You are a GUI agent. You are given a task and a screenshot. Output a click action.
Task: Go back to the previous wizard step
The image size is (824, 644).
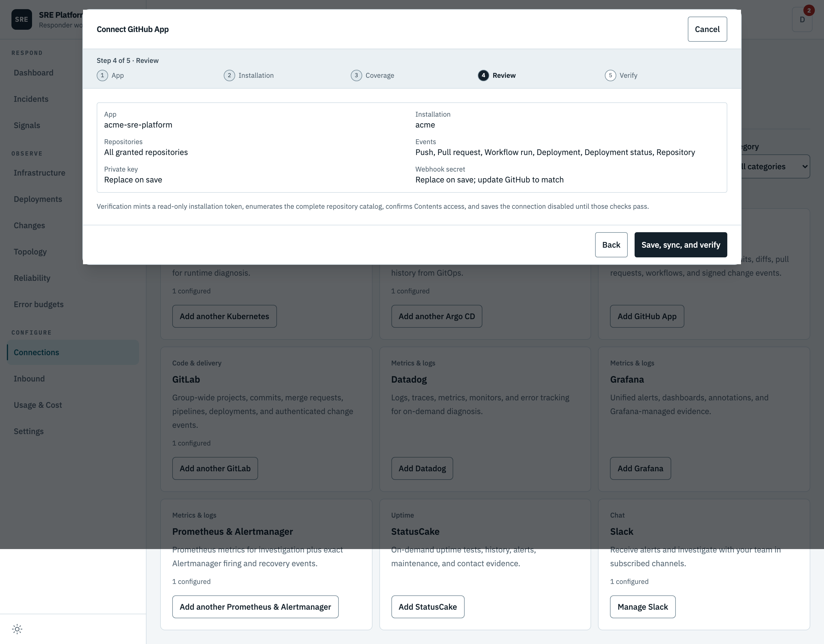click(x=611, y=245)
